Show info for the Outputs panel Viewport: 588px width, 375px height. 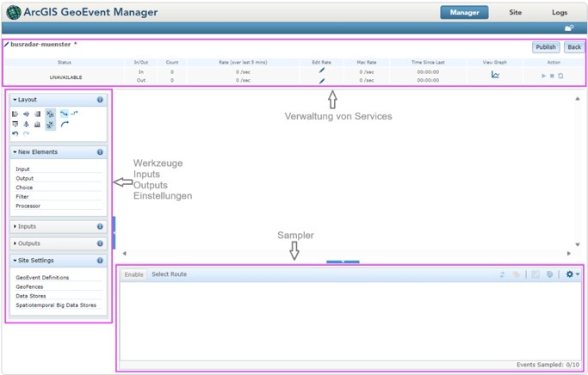point(100,243)
